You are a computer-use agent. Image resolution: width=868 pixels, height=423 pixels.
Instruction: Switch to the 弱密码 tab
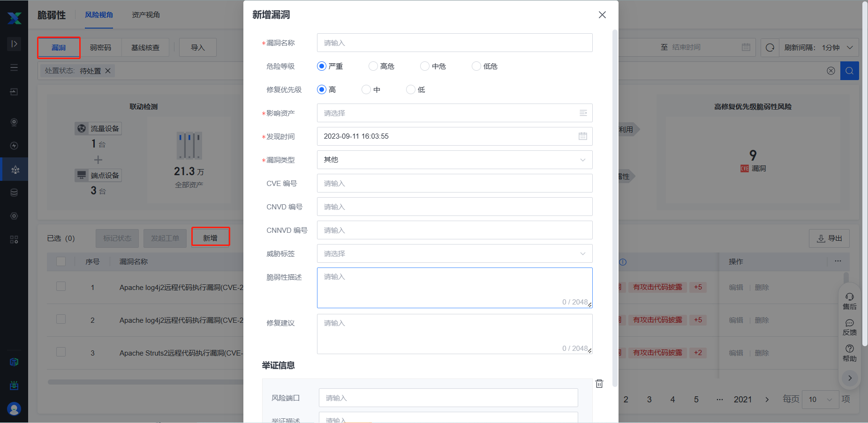click(100, 48)
